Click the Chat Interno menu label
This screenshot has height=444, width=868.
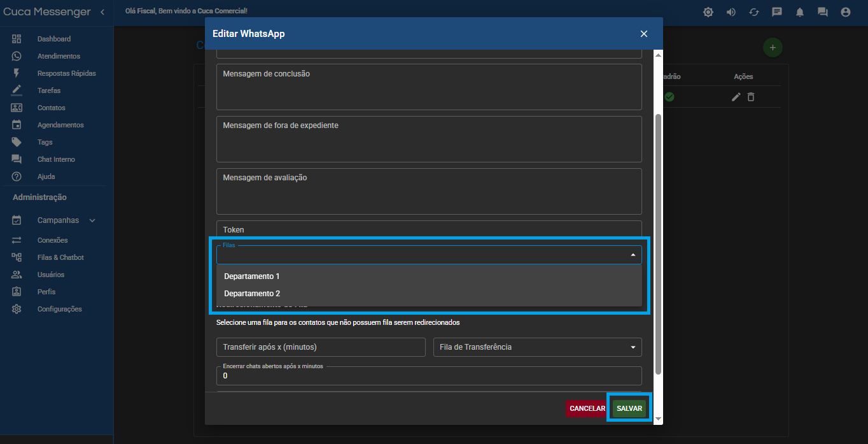click(56, 159)
